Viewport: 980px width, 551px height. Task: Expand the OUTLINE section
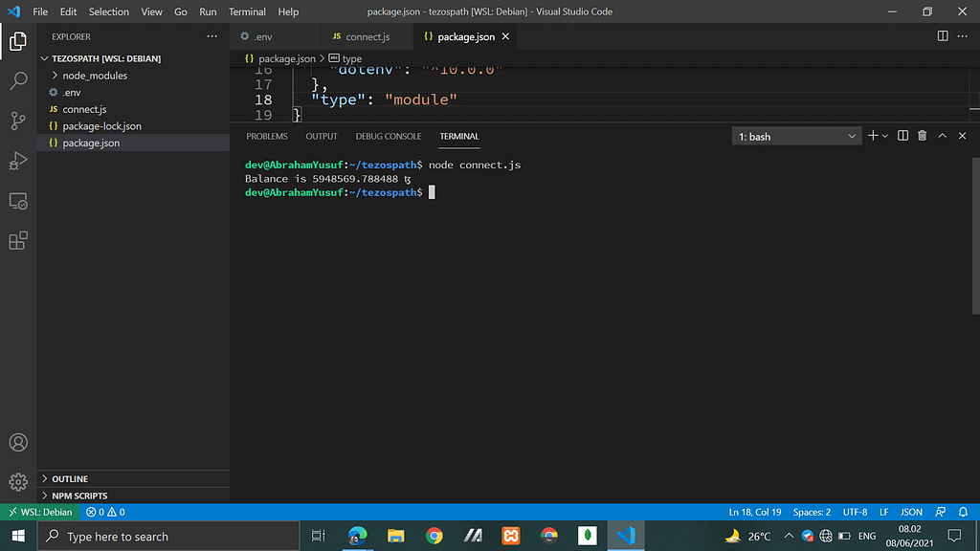(133, 478)
